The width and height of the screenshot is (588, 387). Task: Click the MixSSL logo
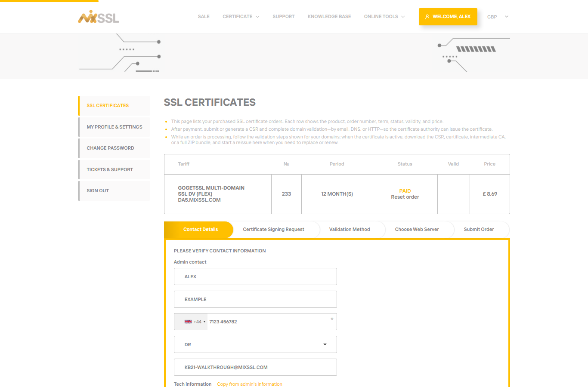pyautogui.click(x=98, y=17)
